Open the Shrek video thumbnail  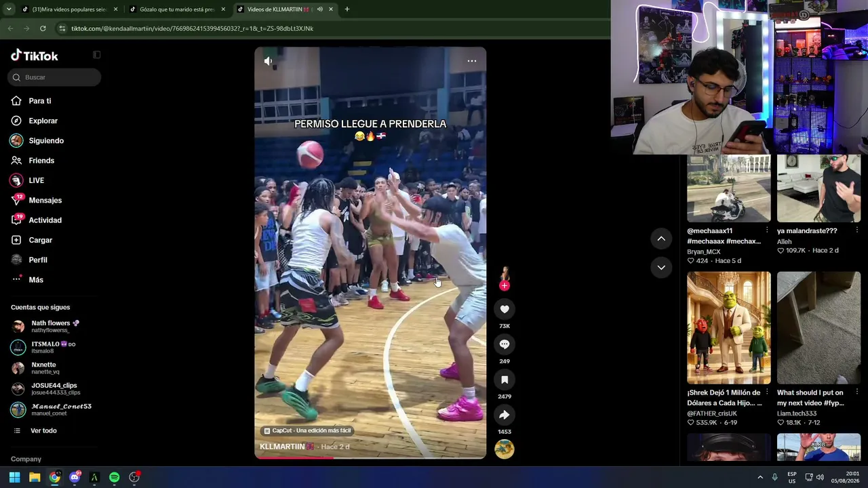point(729,328)
